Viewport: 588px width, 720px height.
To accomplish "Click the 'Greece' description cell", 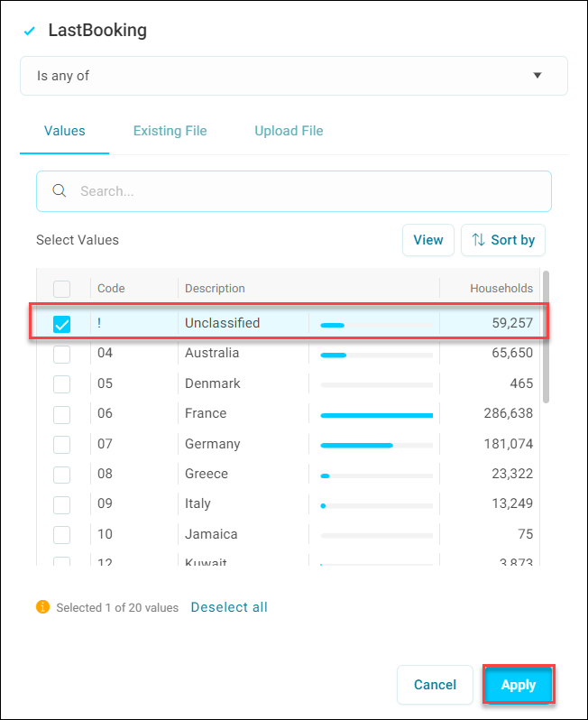I will (x=207, y=474).
